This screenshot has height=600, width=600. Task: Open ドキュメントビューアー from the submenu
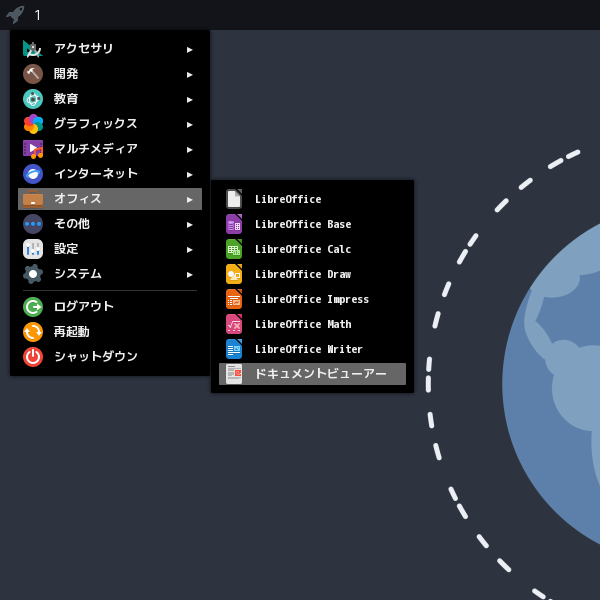pyautogui.click(x=312, y=374)
